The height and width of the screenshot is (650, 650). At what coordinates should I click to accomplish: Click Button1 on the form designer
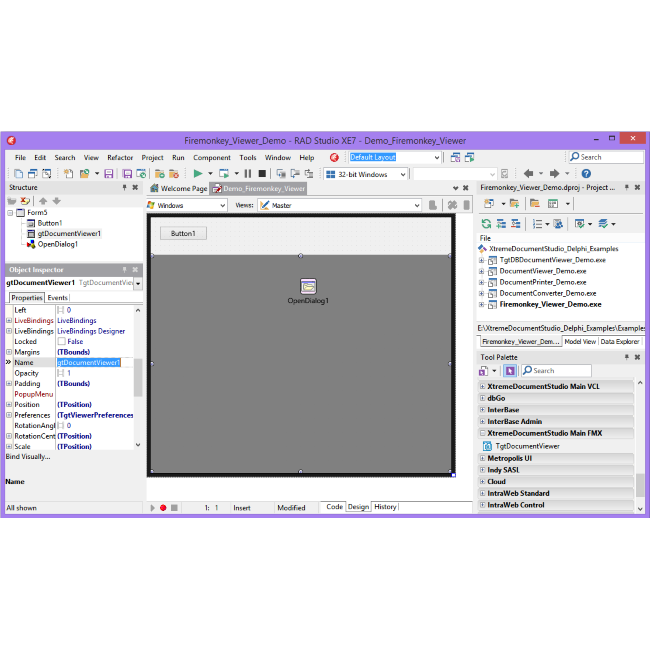coord(183,233)
